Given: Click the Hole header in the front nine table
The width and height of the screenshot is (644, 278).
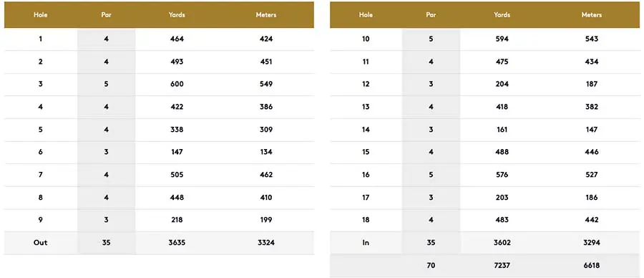Looking at the screenshot, I should [40, 15].
